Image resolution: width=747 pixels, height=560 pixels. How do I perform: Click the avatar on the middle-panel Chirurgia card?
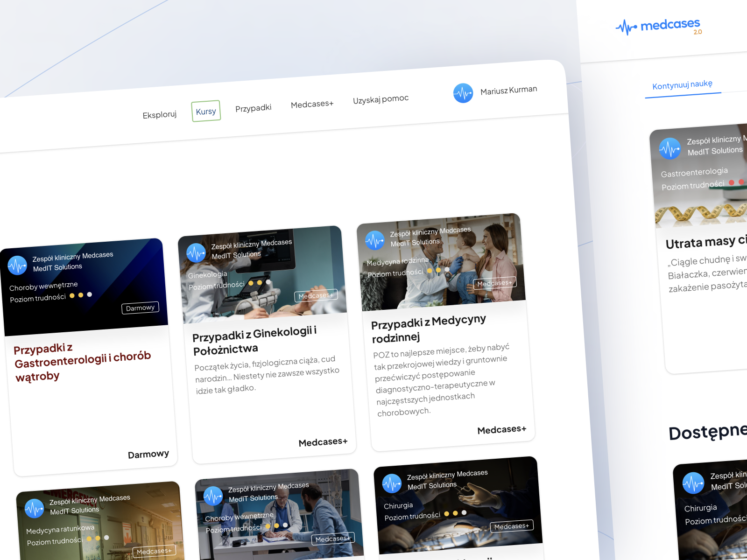[x=392, y=483]
